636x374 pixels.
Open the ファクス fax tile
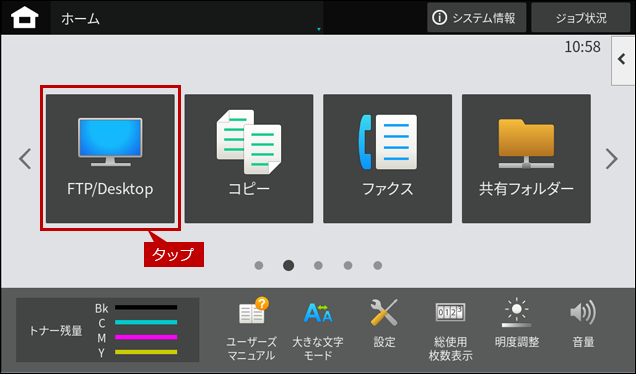[387, 159]
